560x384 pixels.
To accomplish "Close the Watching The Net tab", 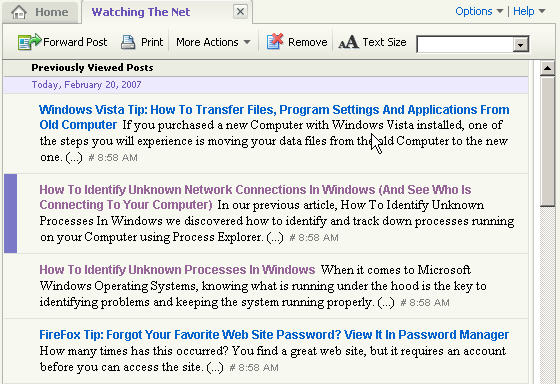I will (x=240, y=11).
